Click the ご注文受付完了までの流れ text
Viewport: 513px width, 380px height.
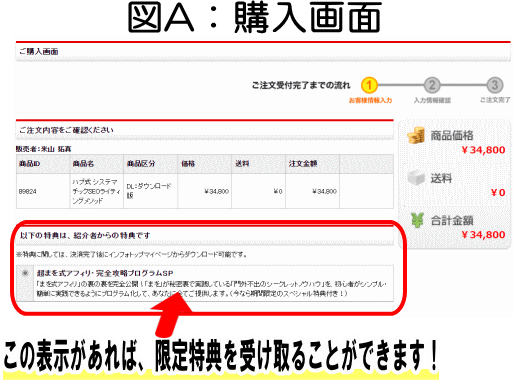click(x=301, y=85)
